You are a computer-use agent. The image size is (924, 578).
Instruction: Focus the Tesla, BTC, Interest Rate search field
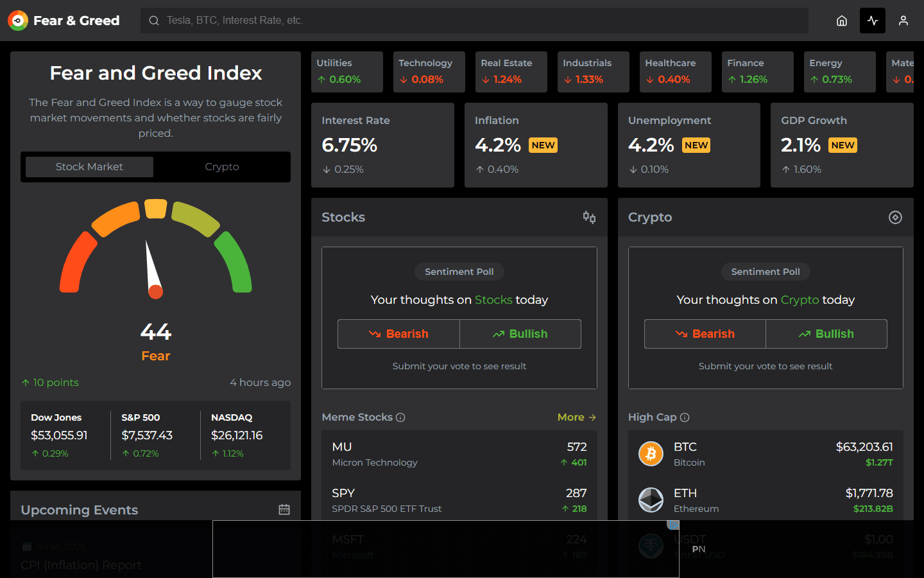click(474, 21)
